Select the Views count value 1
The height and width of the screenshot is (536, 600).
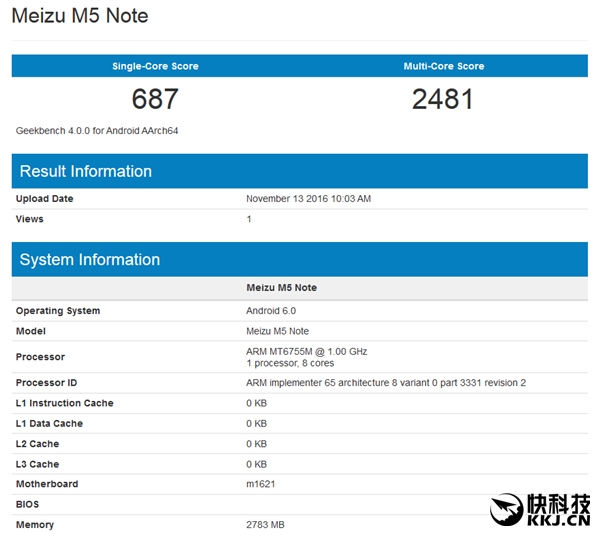click(249, 219)
